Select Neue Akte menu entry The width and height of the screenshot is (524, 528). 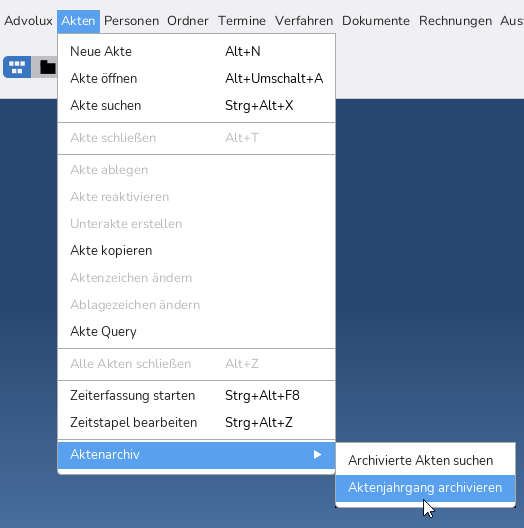point(196,52)
